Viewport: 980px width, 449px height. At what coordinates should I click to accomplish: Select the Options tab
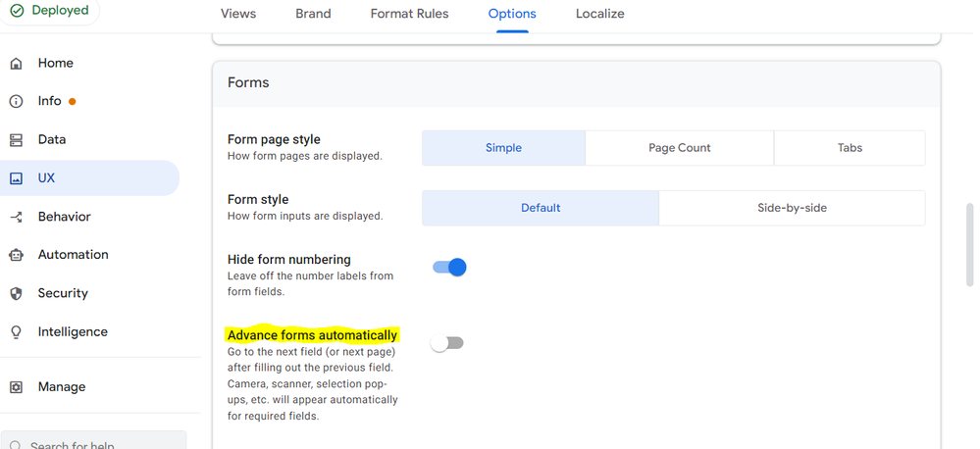512,14
